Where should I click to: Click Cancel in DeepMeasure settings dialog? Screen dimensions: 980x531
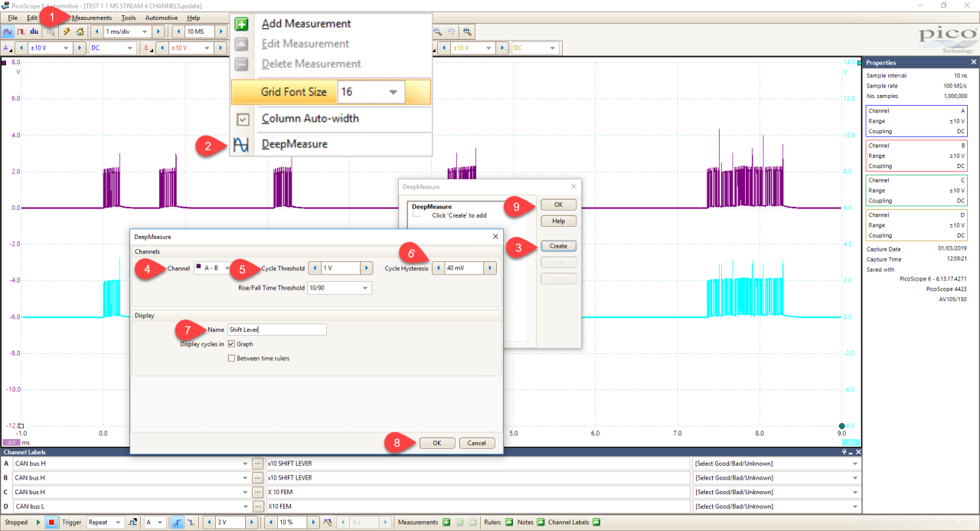point(477,443)
